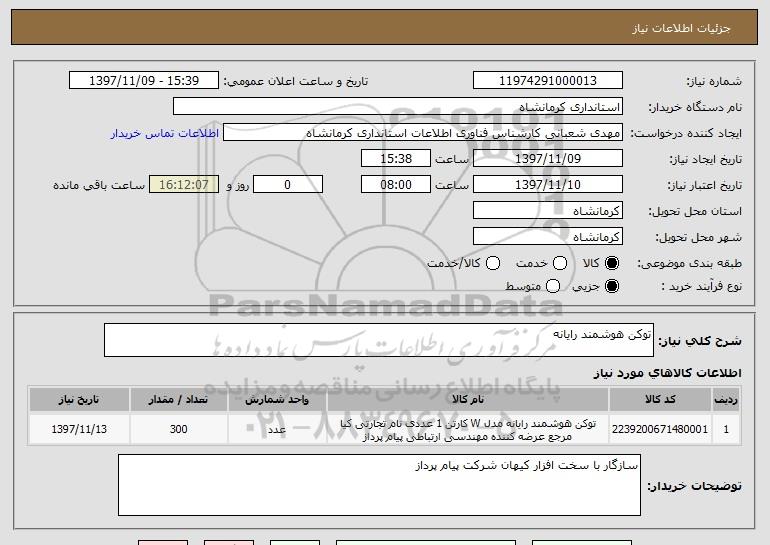This screenshot has height=545, width=770.
Task: Click the buyer name field استانداری کرمانشاه
Action: tap(398, 107)
